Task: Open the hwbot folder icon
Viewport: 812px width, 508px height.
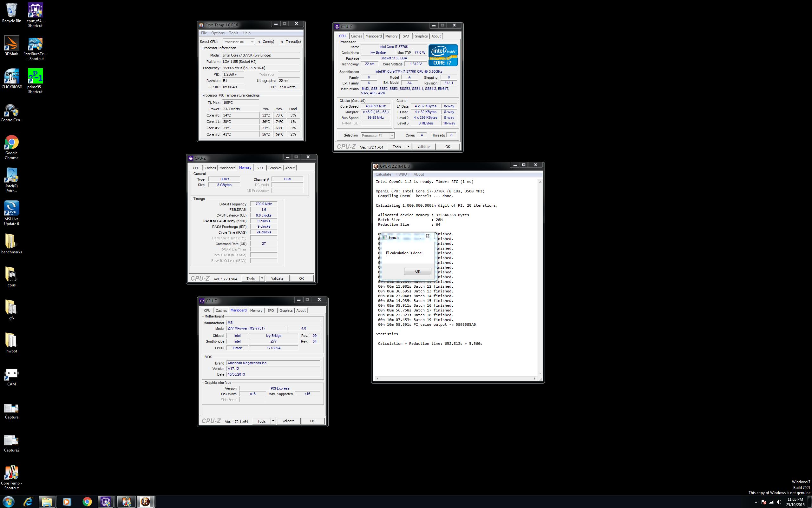Action: point(11,343)
